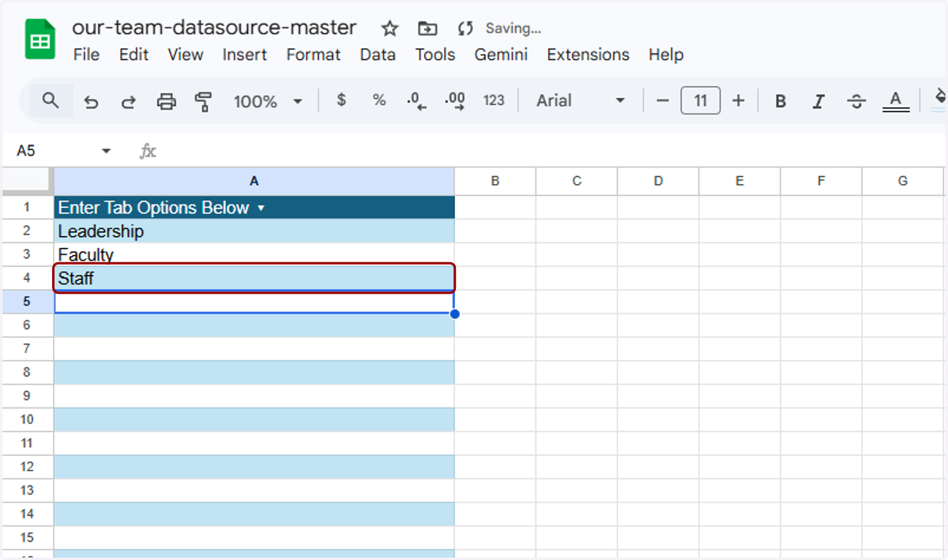Click the A5 name box
Image resolution: width=948 pixels, height=560 pixels.
click(x=26, y=150)
